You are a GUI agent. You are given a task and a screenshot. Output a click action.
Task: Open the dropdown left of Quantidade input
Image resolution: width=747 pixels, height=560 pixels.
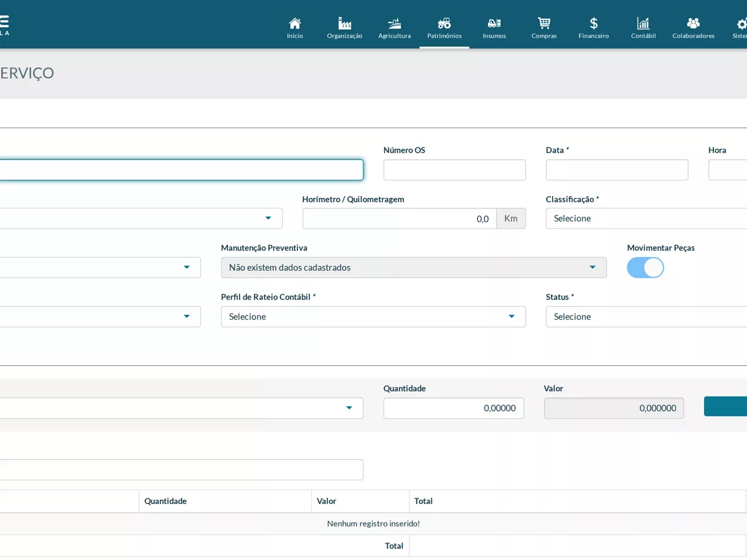coord(181,408)
